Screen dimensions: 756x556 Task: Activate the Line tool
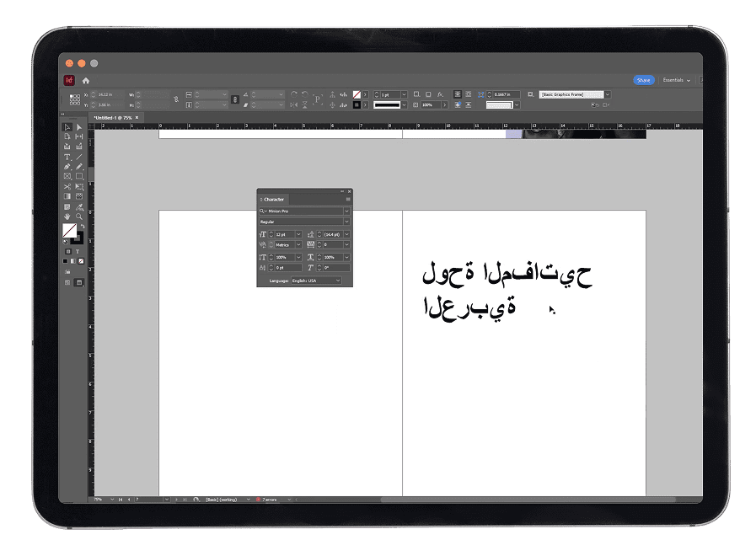pyautogui.click(x=79, y=157)
